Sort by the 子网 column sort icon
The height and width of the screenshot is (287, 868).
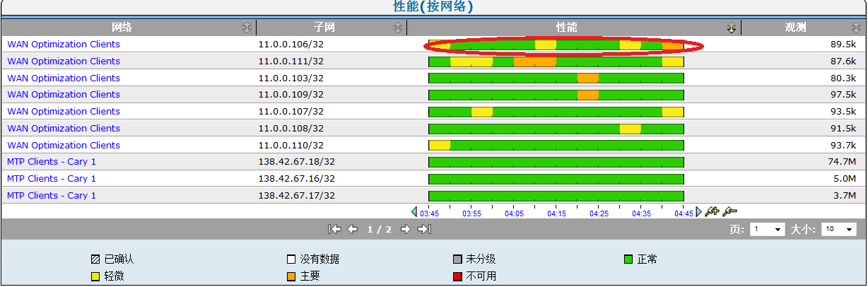coord(398,28)
